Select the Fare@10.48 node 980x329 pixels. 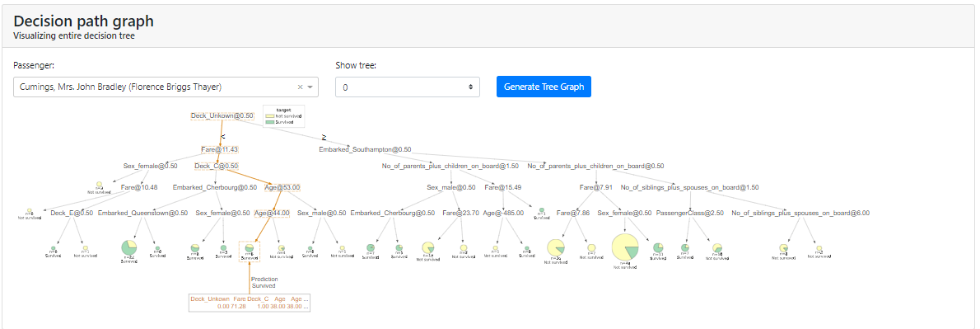pyautogui.click(x=139, y=187)
